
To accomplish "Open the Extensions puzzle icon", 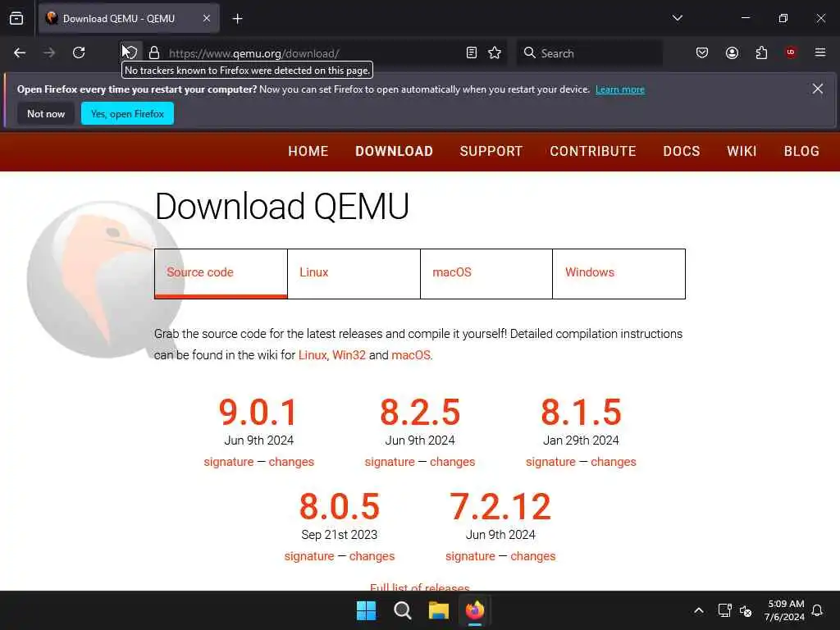I will coord(761,53).
